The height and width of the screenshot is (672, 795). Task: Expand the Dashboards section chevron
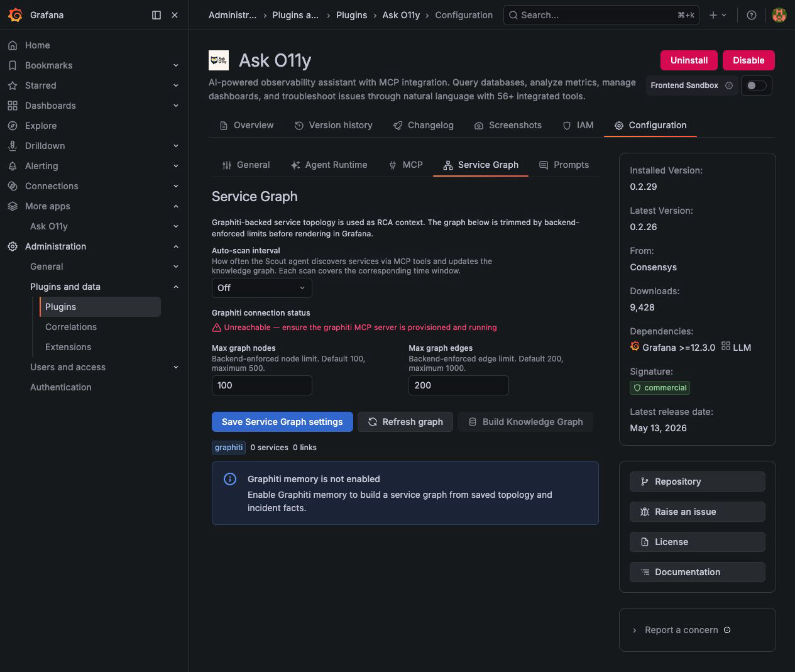pyautogui.click(x=176, y=106)
